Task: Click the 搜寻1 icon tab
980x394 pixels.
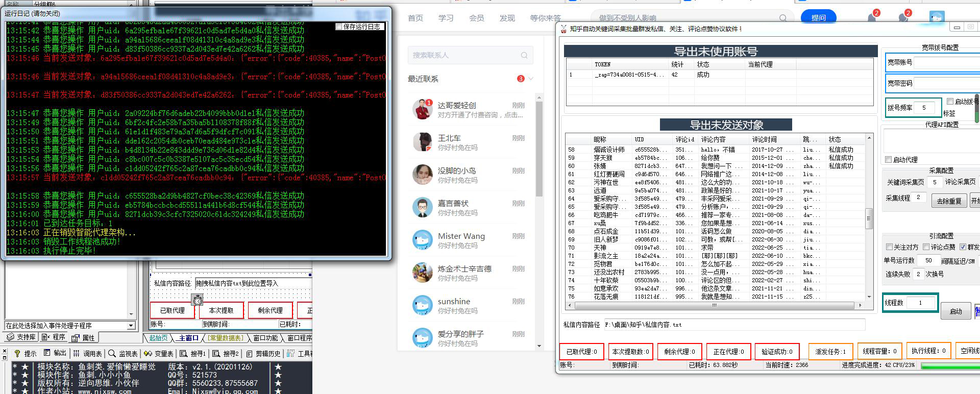Action: pos(184,353)
